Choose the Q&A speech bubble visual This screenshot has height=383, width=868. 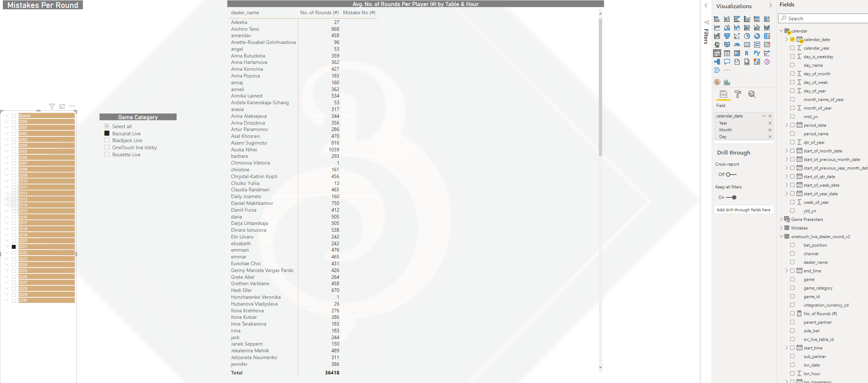coord(727,62)
